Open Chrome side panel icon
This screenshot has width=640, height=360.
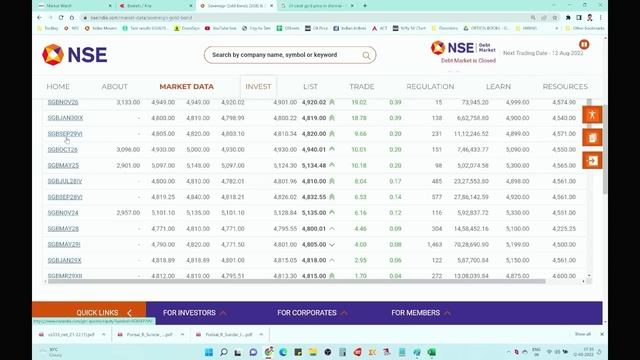click(579, 18)
